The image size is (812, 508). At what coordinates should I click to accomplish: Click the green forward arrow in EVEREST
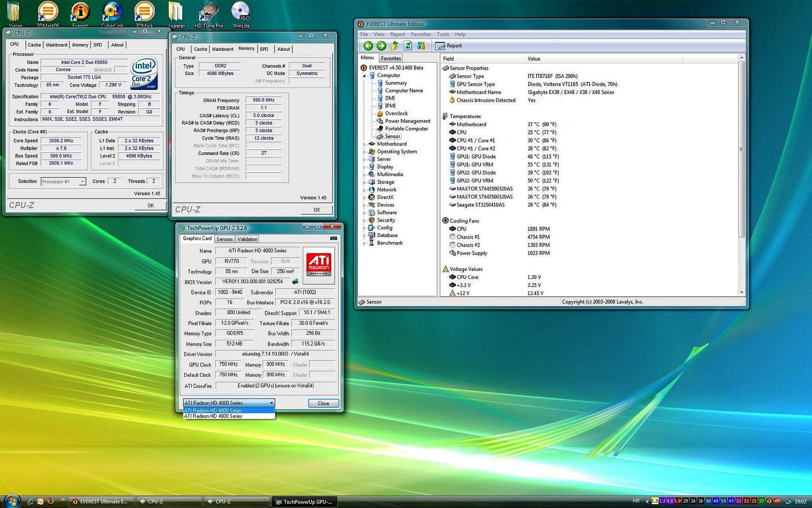coord(381,46)
